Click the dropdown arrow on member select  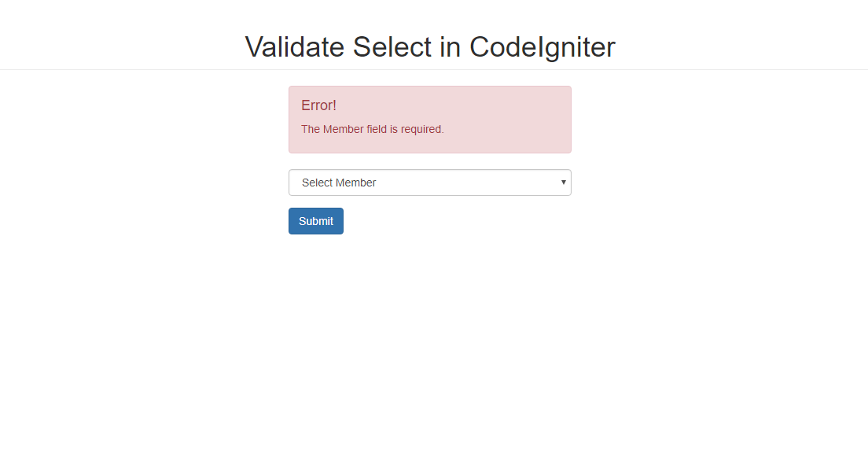pos(564,183)
